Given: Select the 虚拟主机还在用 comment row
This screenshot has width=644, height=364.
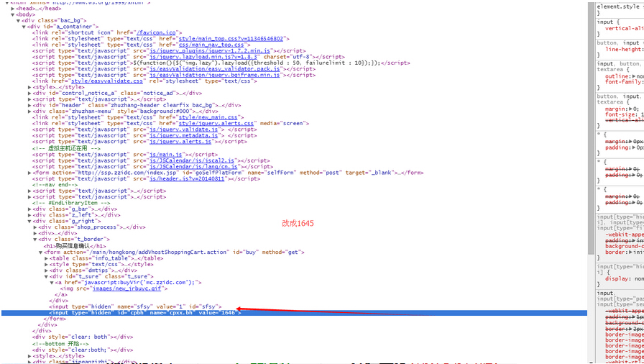Looking at the screenshot, I should click(66, 148).
